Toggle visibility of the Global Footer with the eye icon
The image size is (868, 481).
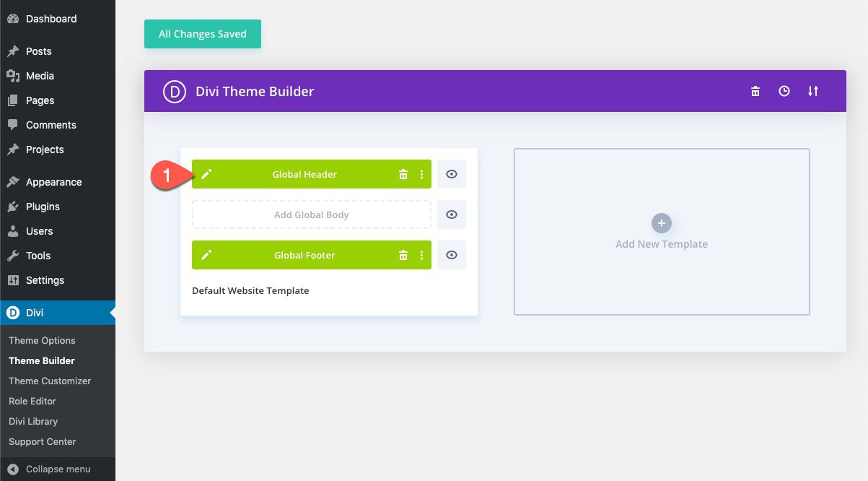[452, 255]
